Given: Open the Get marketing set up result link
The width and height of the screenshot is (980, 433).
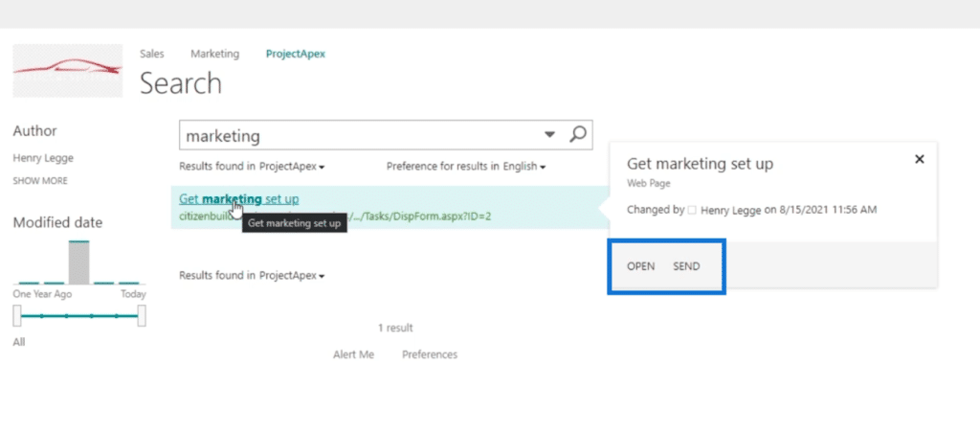Looking at the screenshot, I should click(x=238, y=199).
